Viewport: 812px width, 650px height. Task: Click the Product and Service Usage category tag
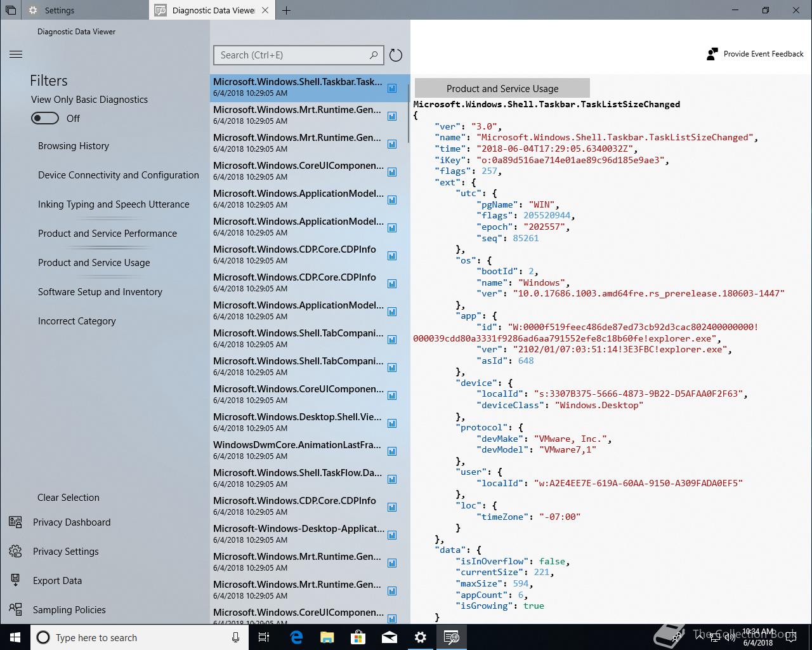tap(502, 88)
